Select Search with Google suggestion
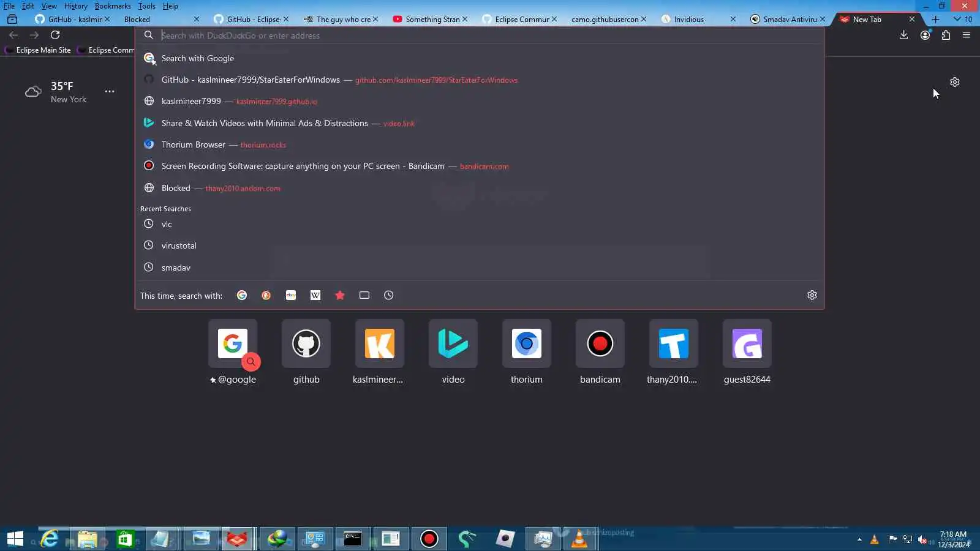The height and width of the screenshot is (551, 980). click(480, 58)
